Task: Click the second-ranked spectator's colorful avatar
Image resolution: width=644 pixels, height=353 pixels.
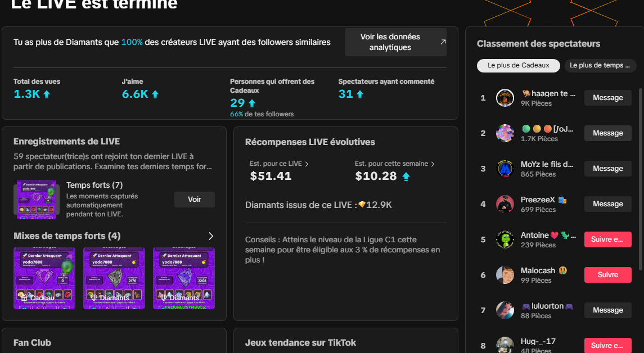Action: tap(505, 133)
